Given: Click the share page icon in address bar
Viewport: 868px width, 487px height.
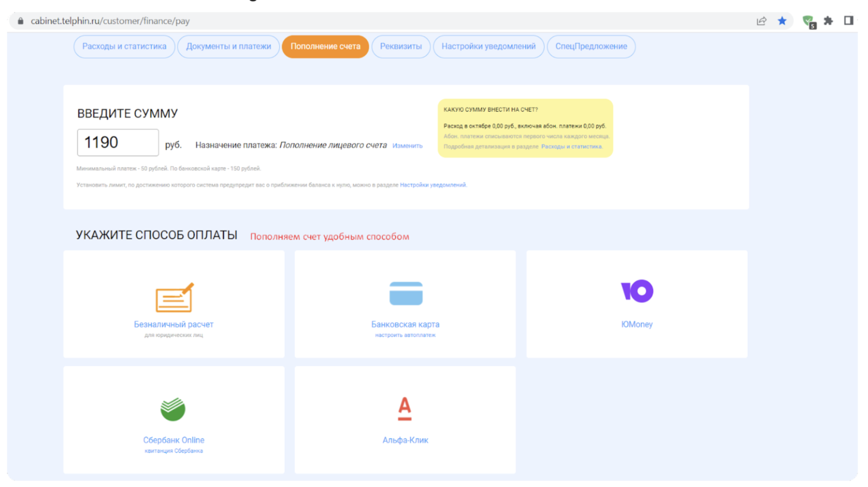Looking at the screenshot, I should [x=761, y=21].
